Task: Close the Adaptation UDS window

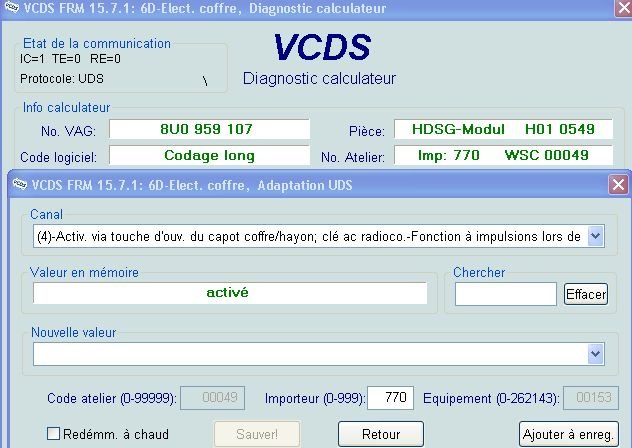Action: click(618, 185)
